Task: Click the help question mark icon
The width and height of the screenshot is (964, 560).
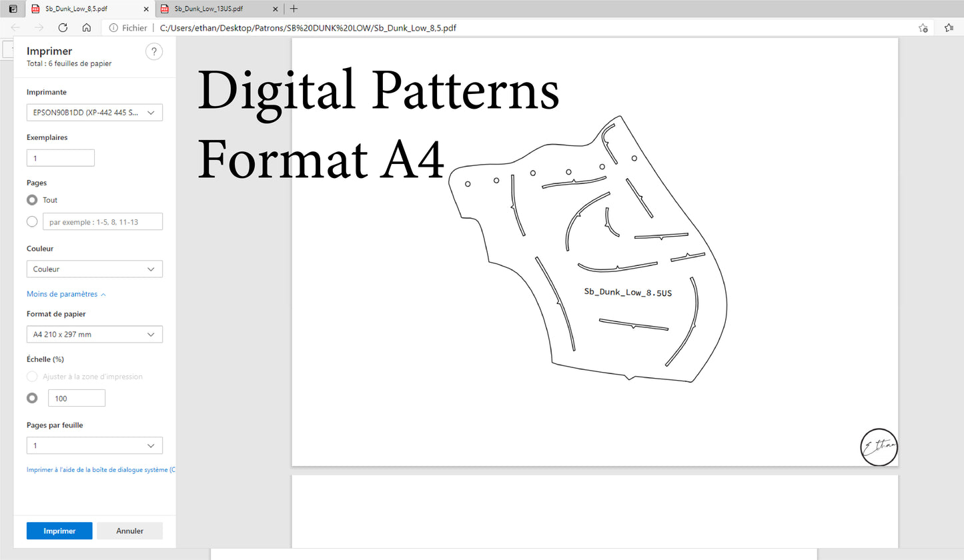Action: tap(153, 52)
